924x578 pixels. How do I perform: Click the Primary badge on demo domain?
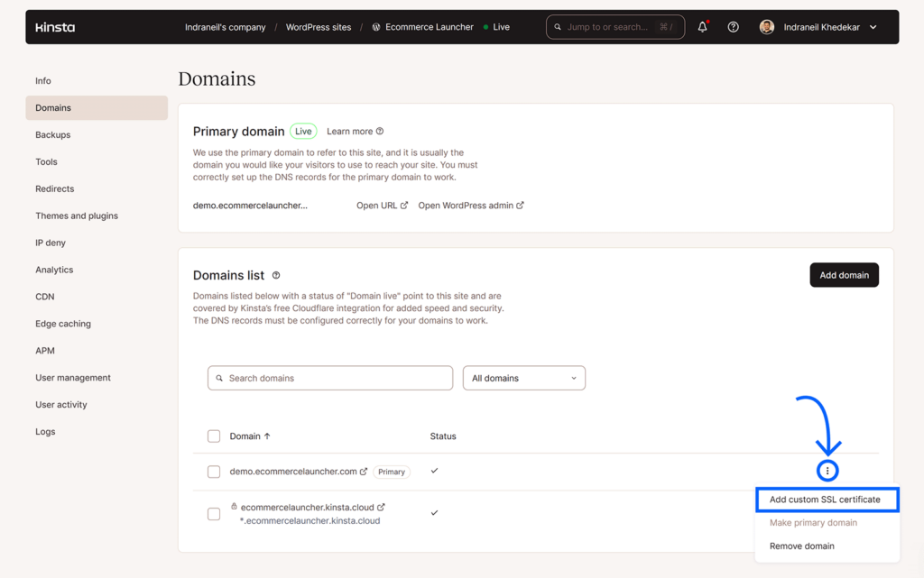[392, 472]
